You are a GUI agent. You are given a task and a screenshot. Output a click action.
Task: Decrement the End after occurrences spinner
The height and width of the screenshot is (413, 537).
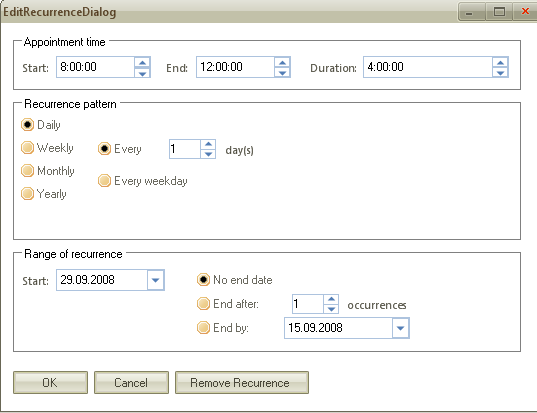tap(331, 309)
